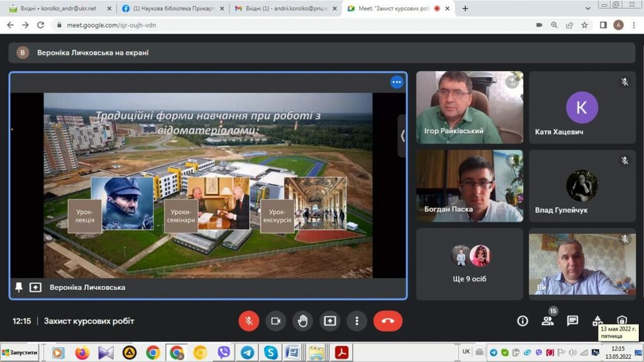Open the meeting details info icon
Screen dimensions: 644x362
click(x=522, y=321)
